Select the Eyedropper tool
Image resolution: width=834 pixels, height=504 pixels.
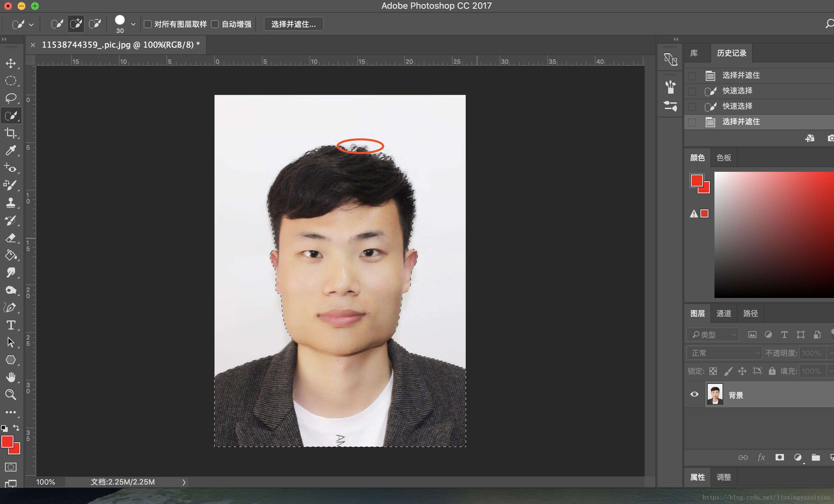11,151
